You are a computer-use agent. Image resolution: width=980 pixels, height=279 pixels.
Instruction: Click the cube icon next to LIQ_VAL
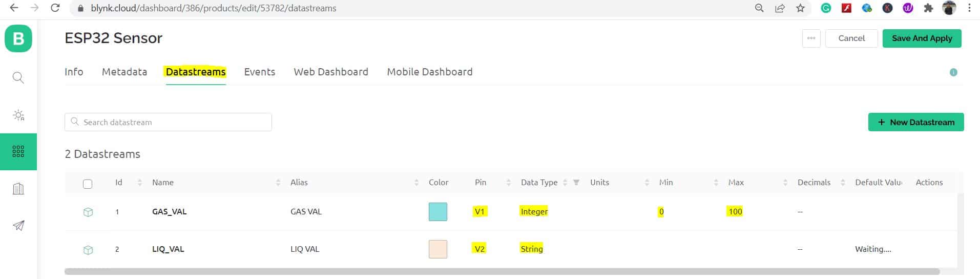88,250
